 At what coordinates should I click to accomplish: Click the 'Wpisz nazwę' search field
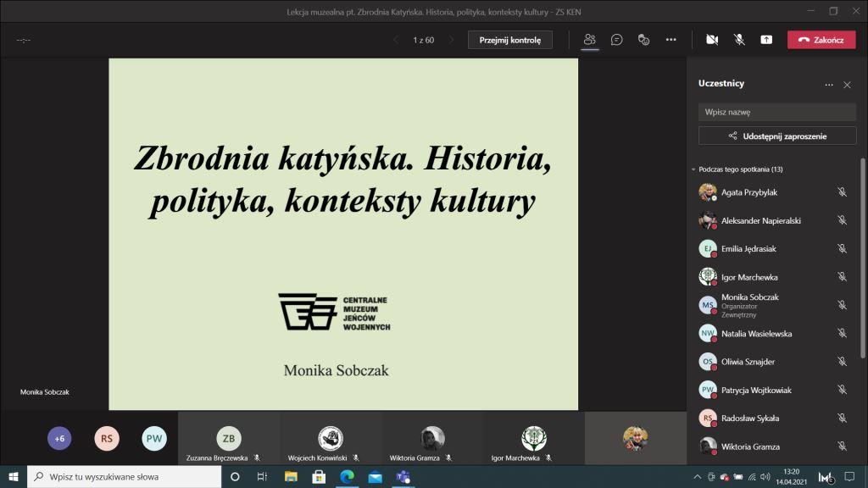[x=776, y=112]
